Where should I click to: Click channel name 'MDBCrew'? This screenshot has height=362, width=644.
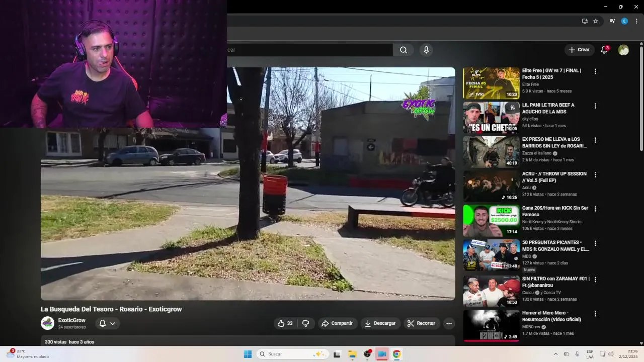(531, 327)
